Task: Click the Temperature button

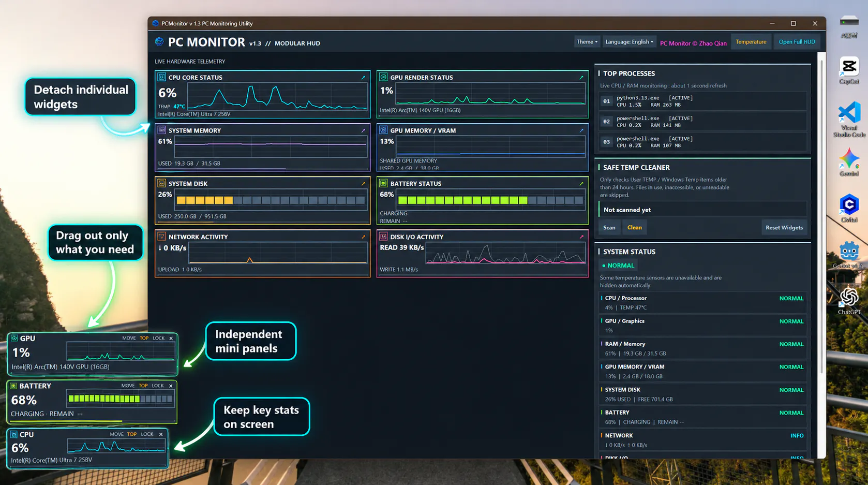Action: [x=751, y=42]
